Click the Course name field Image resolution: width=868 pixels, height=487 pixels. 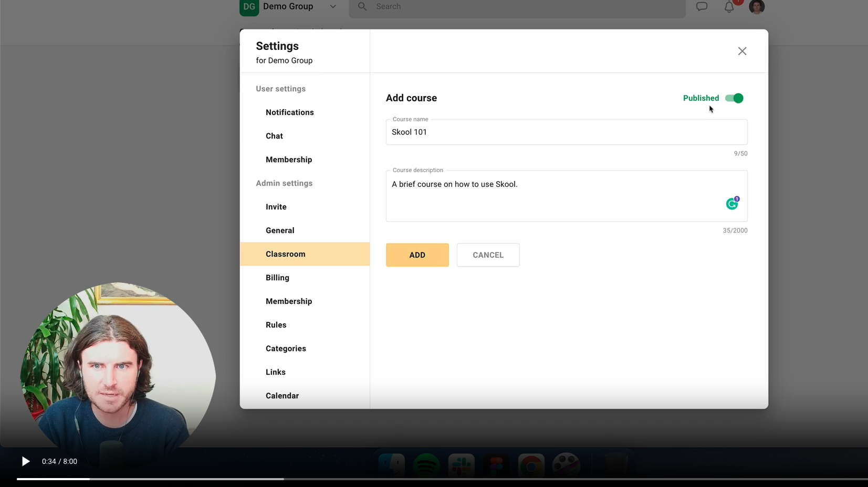(x=567, y=132)
